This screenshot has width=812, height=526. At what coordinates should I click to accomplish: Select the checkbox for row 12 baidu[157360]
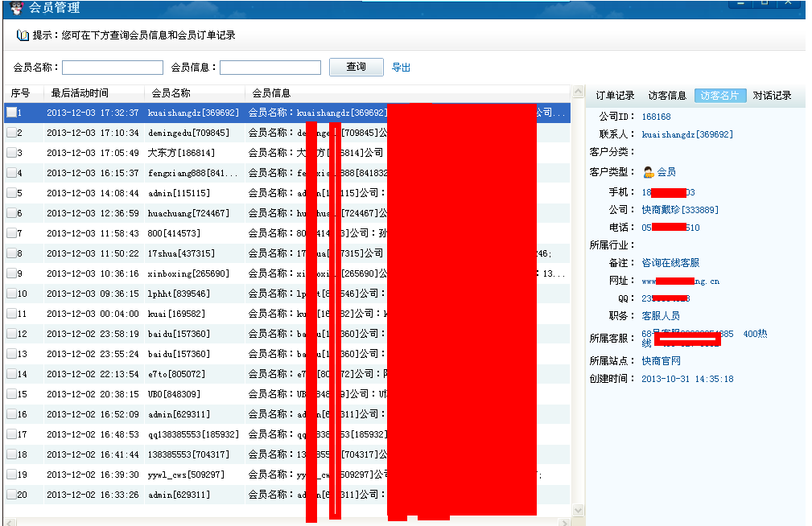click(11, 334)
